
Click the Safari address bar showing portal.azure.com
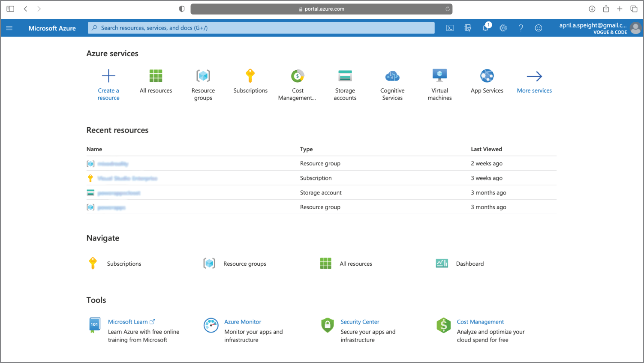click(x=321, y=9)
